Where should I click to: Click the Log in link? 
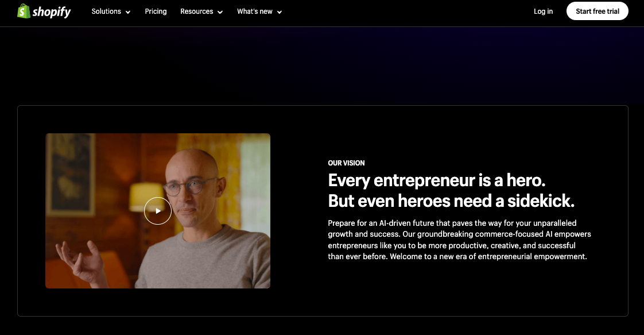tap(543, 11)
